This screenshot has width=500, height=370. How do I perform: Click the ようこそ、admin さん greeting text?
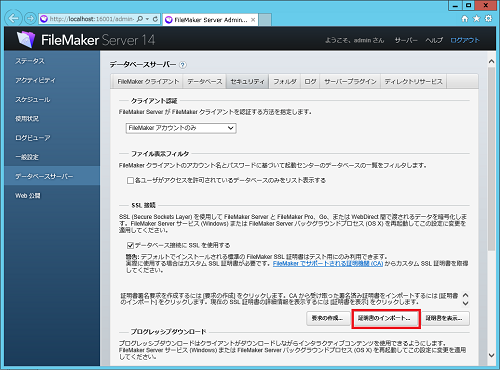click(354, 40)
